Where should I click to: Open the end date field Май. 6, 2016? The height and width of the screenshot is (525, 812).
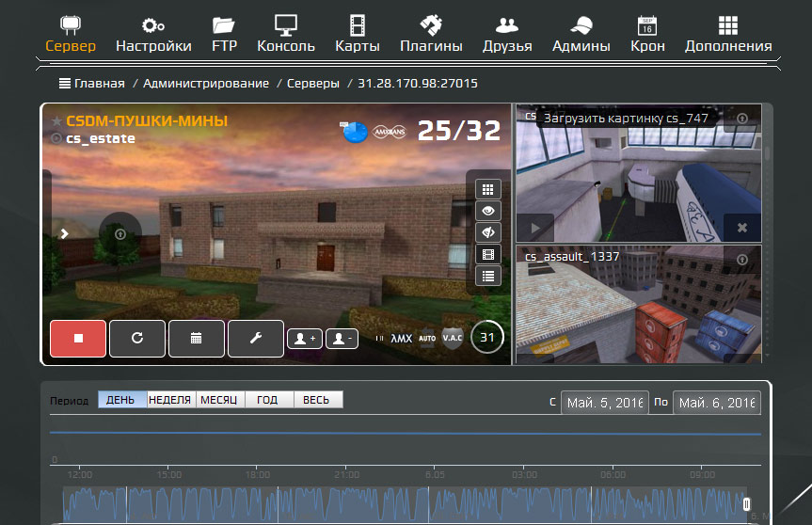point(717,403)
